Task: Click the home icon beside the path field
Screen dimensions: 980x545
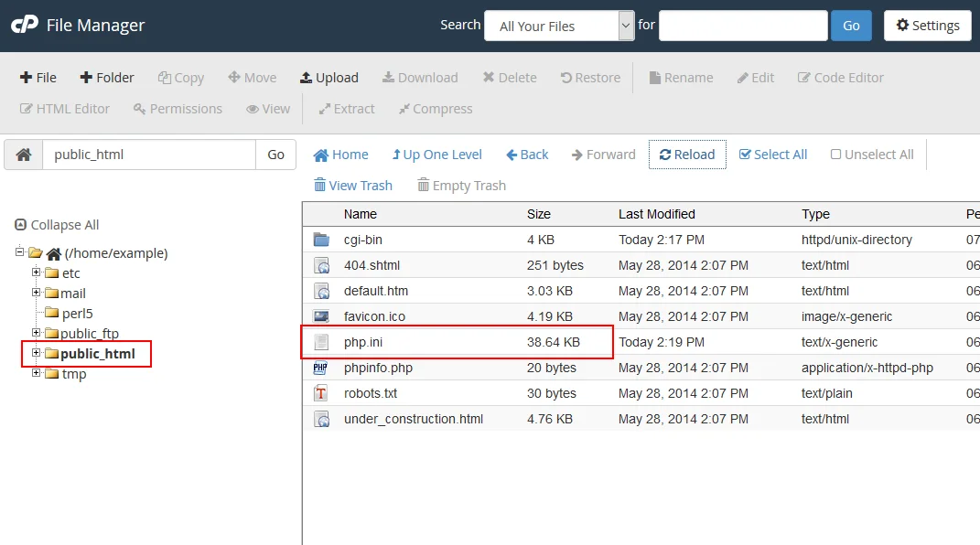Action: 24,155
